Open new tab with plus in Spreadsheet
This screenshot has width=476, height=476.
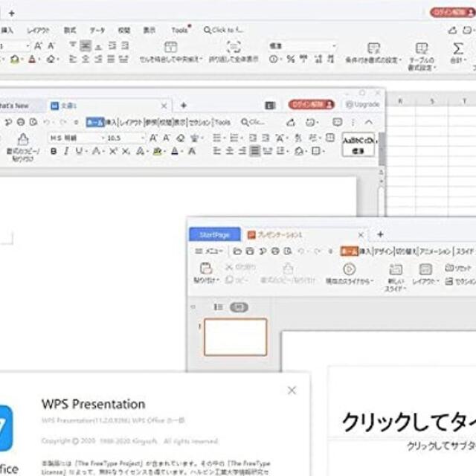12,13
